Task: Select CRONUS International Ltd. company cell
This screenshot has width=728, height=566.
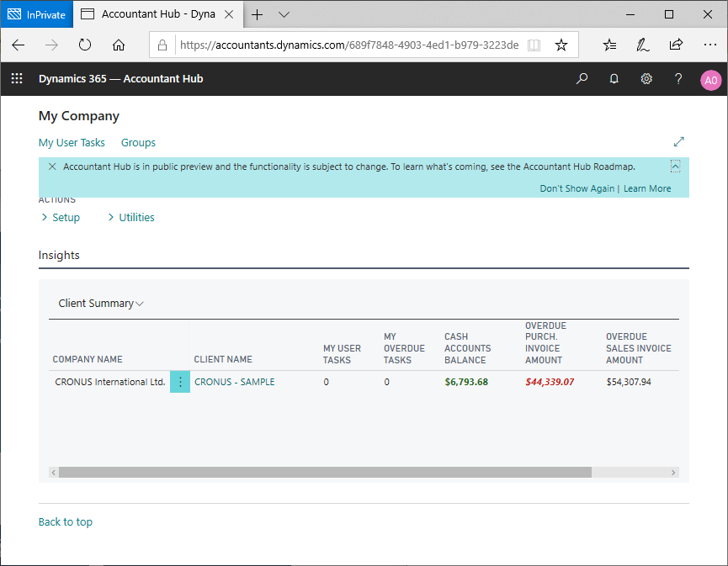Action: coord(110,382)
